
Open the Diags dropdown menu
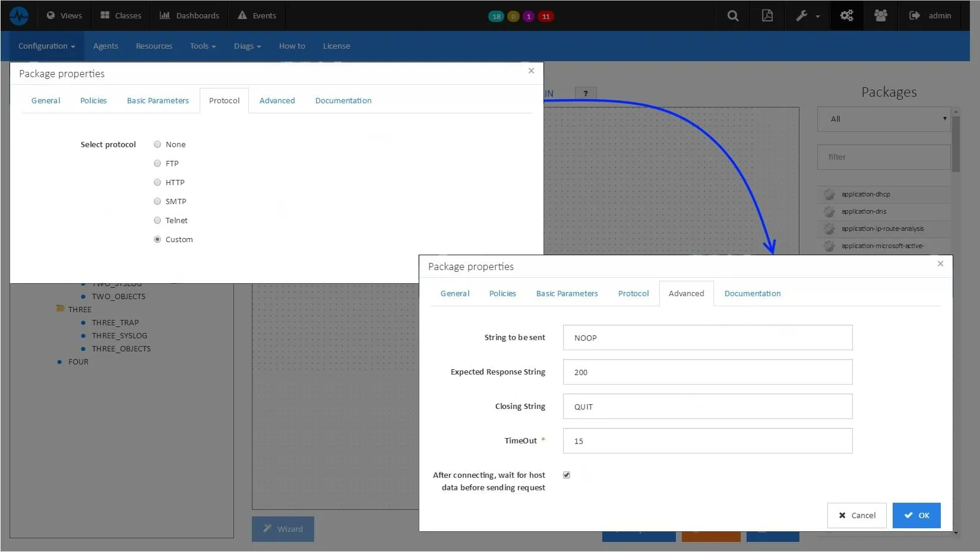click(247, 46)
